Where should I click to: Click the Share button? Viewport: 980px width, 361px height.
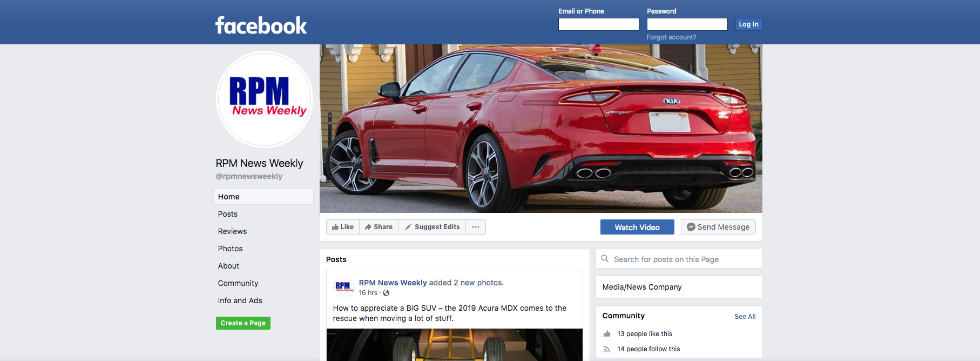pyautogui.click(x=379, y=227)
